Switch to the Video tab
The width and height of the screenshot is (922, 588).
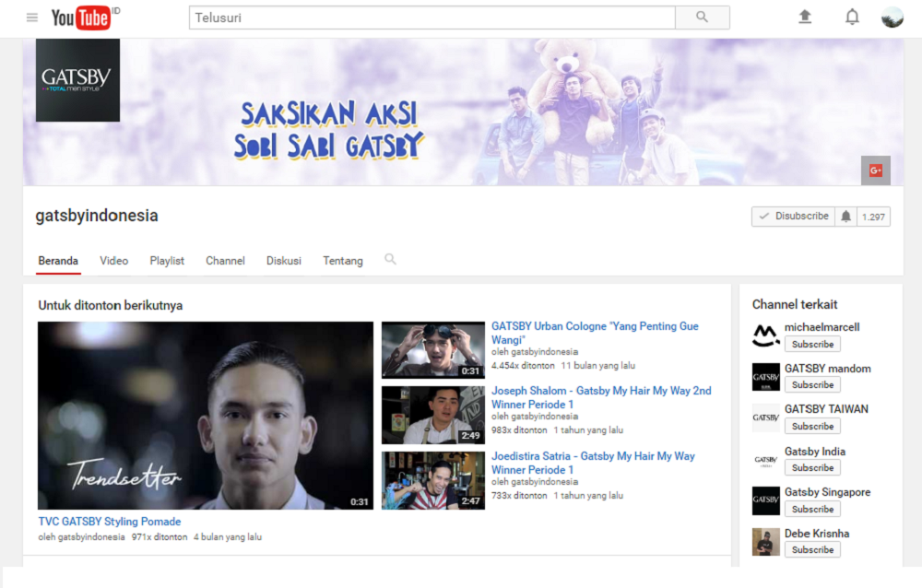[x=114, y=261]
